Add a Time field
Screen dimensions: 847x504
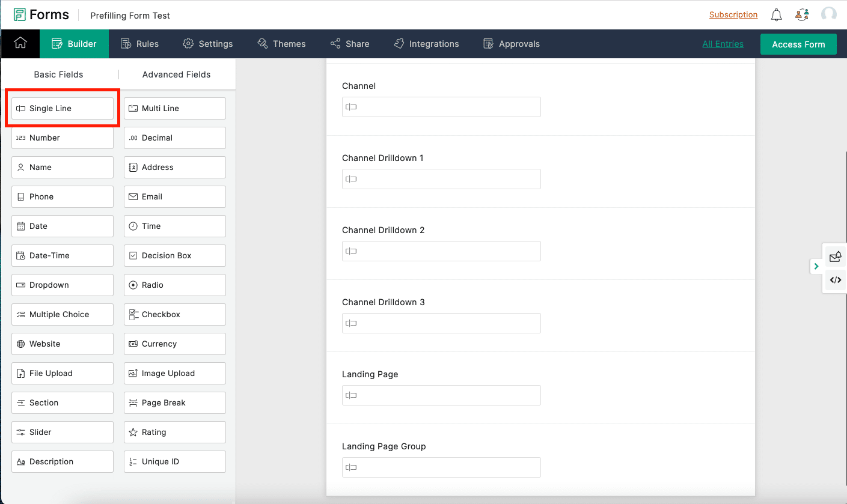(175, 226)
